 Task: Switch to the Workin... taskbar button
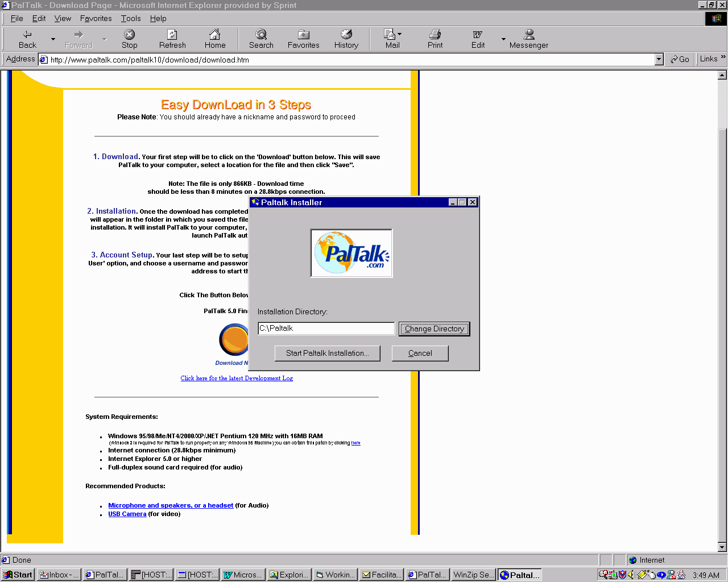coord(336,575)
